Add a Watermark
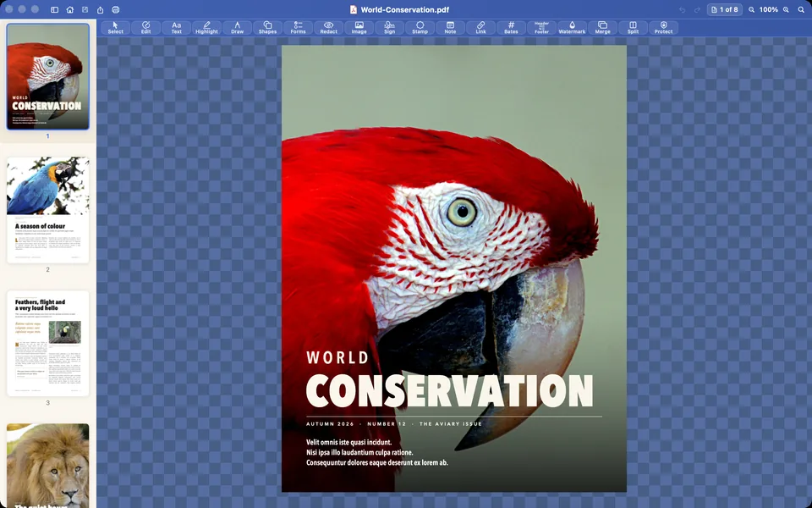Image resolution: width=812 pixels, height=508 pixels. point(573,27)
